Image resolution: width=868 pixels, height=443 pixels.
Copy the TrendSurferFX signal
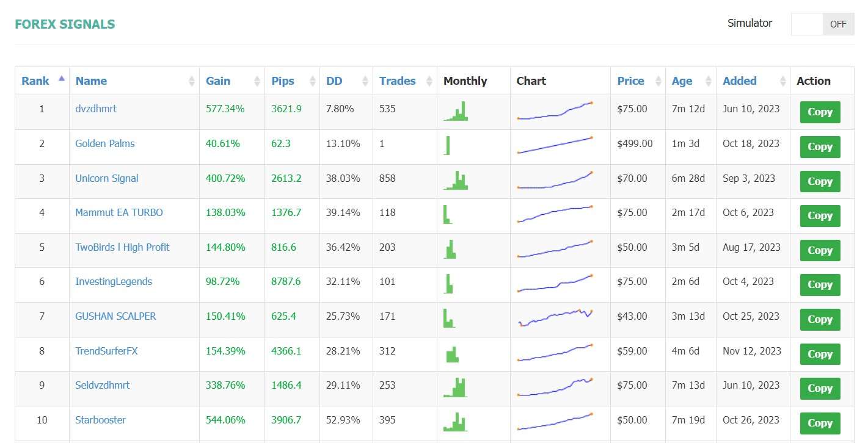click(x=820, y=355)
